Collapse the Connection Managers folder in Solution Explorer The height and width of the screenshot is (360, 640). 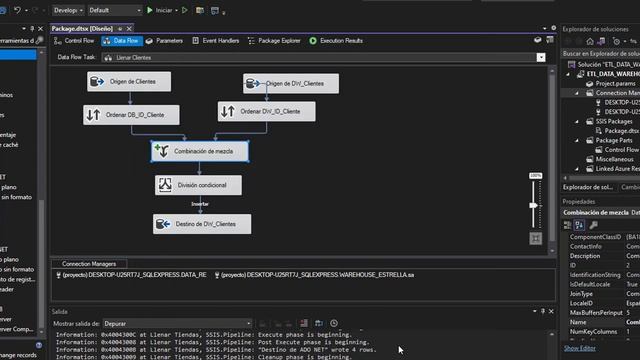tap(577, 93)
